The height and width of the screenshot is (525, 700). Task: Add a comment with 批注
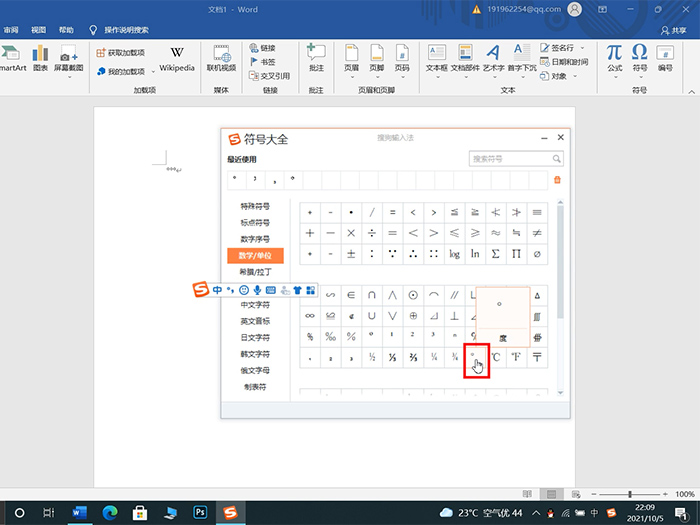(x=316, y=58)
